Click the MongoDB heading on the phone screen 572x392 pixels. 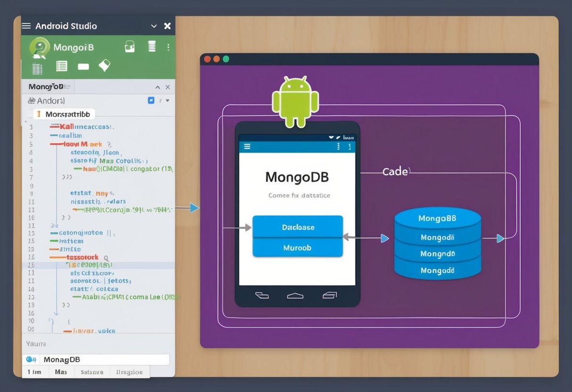pyautogui.click(x=297, y=177)
